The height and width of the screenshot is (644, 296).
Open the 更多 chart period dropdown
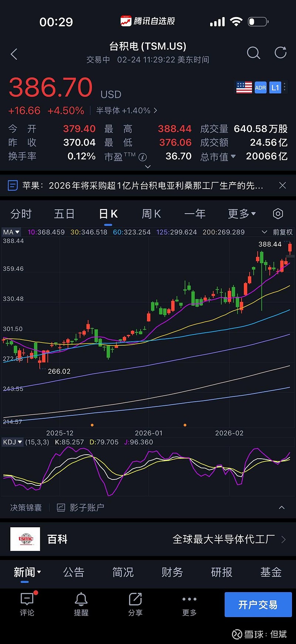(242, 214)
